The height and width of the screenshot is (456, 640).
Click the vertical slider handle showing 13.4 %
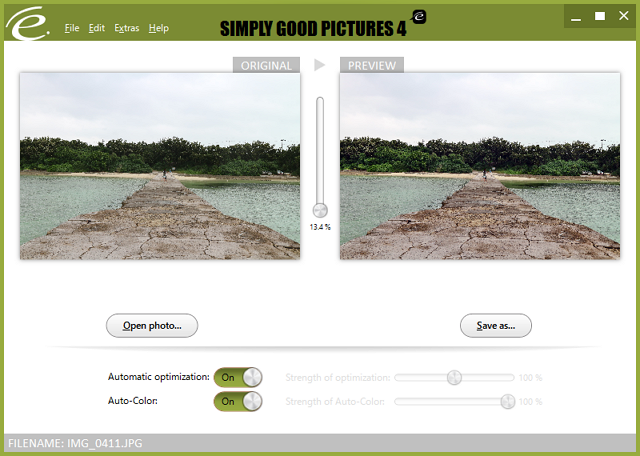click(x=320, y=210)
